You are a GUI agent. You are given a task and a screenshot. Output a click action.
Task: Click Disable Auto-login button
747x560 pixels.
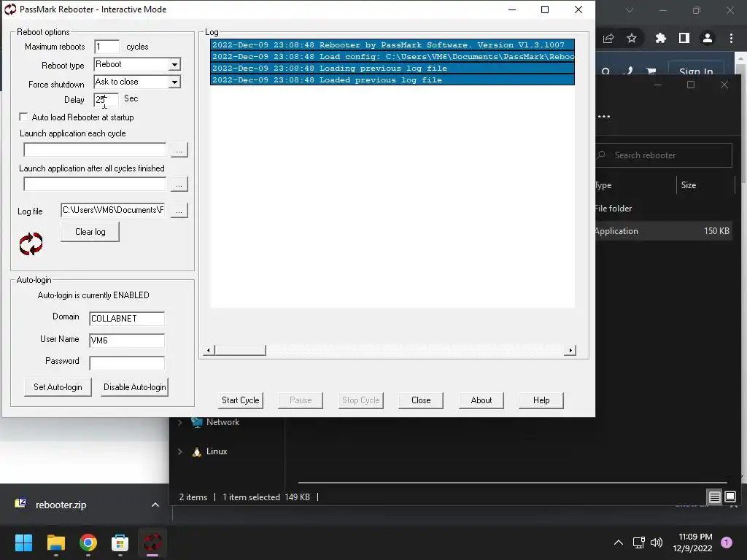[x=135, y=387]
